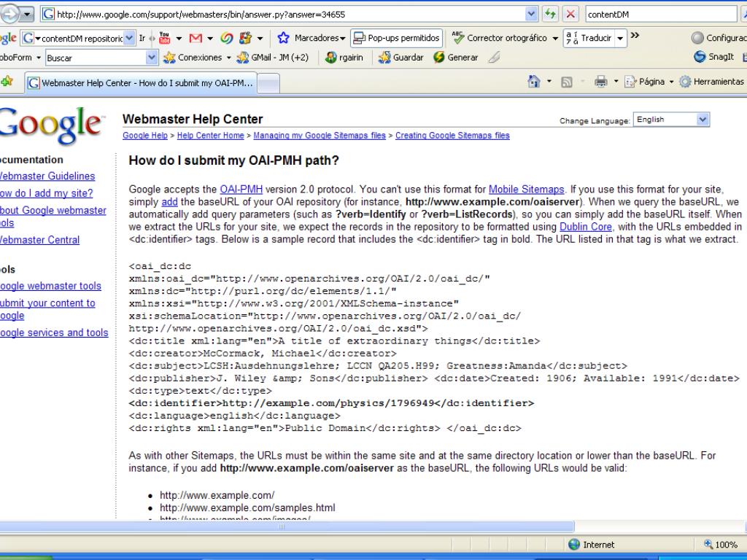Expand the Corrector ortográfico dropdown arrow
The width and height of the screenshot is (747, 560).
555,38
